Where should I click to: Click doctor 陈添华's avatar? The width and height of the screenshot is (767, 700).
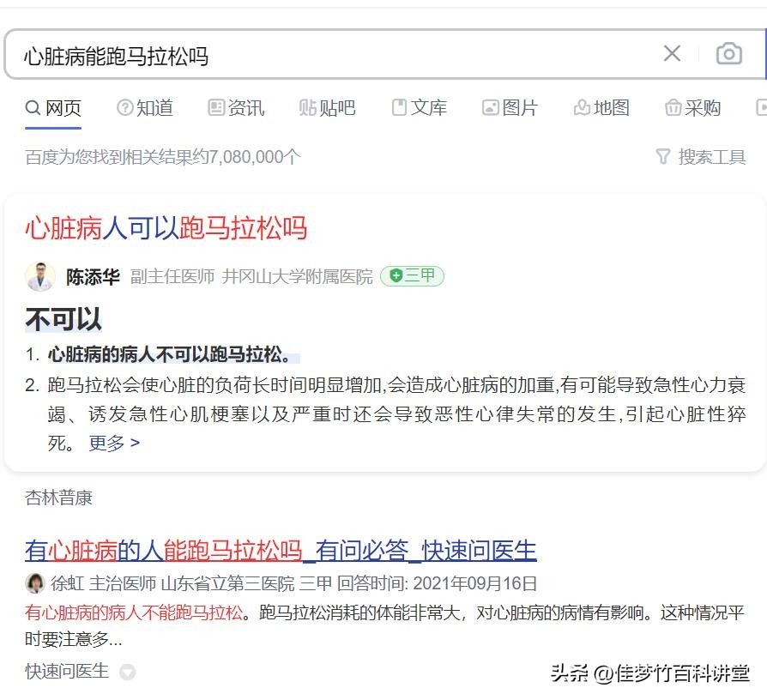pos(39,276)
